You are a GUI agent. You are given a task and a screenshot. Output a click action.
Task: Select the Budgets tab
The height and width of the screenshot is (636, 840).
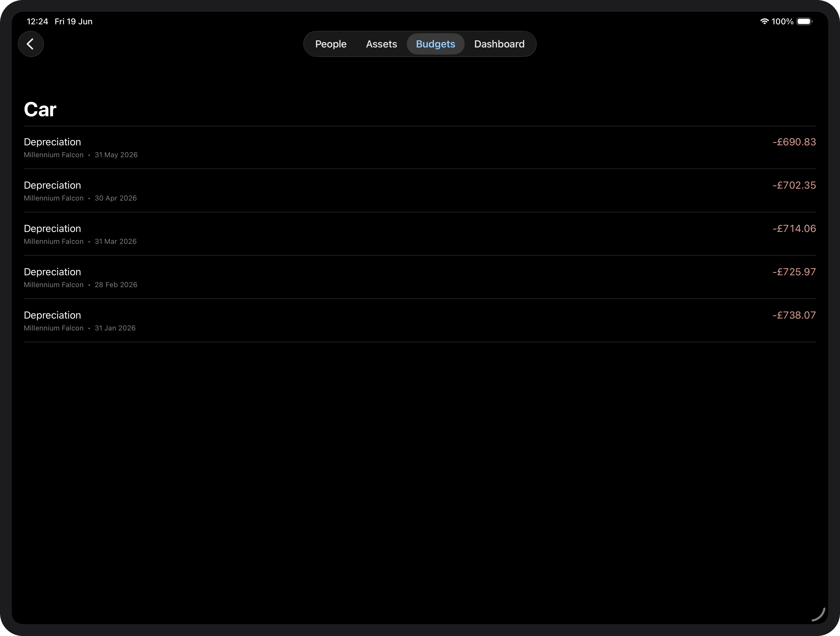pos(435,44)
